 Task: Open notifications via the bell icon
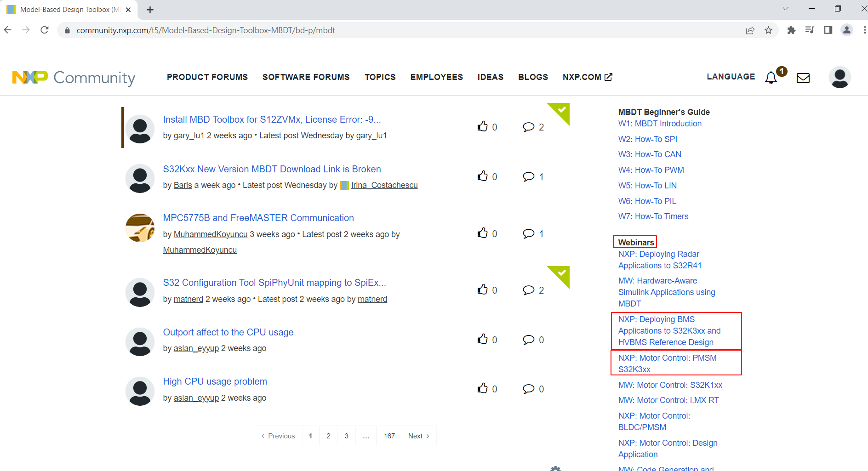(770, 78)
